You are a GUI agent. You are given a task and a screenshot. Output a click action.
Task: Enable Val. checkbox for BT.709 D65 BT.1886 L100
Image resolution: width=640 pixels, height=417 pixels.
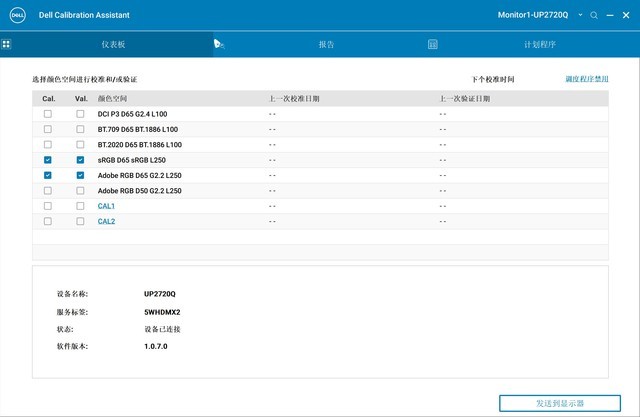[80, 129]
